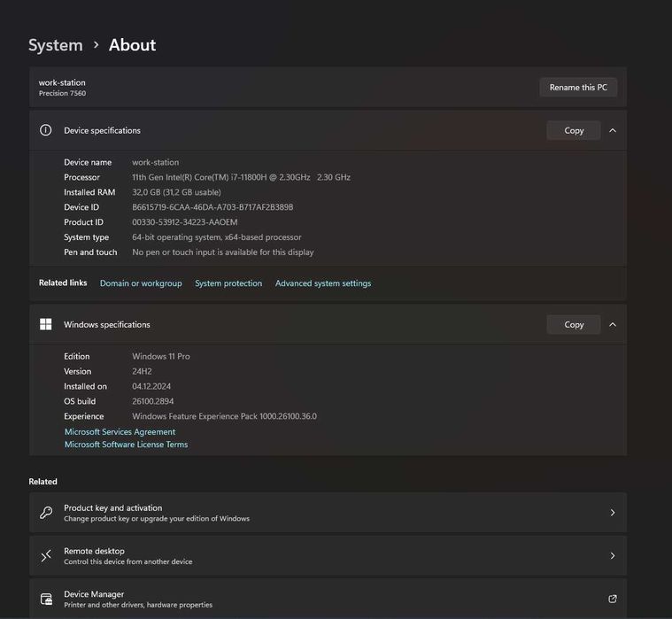Collapse the Device specifications section
Image resolution: width=672 pixels, height=619 pixels.
[x=613, y=130]
